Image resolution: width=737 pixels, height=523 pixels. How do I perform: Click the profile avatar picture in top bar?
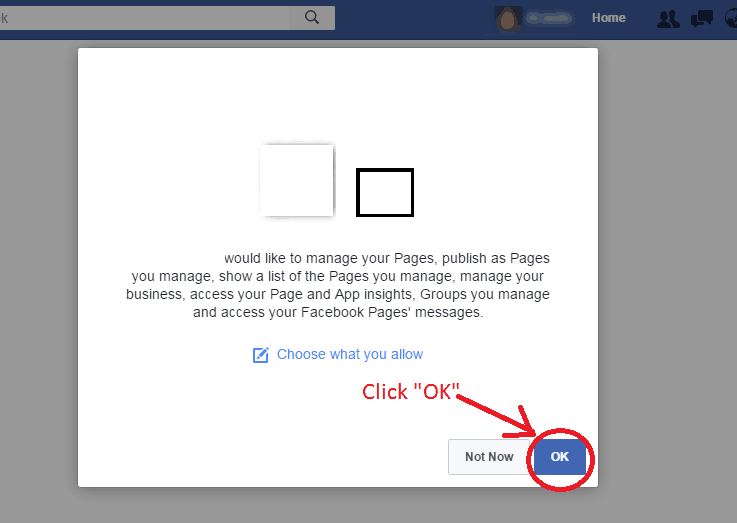coord(508,19)
